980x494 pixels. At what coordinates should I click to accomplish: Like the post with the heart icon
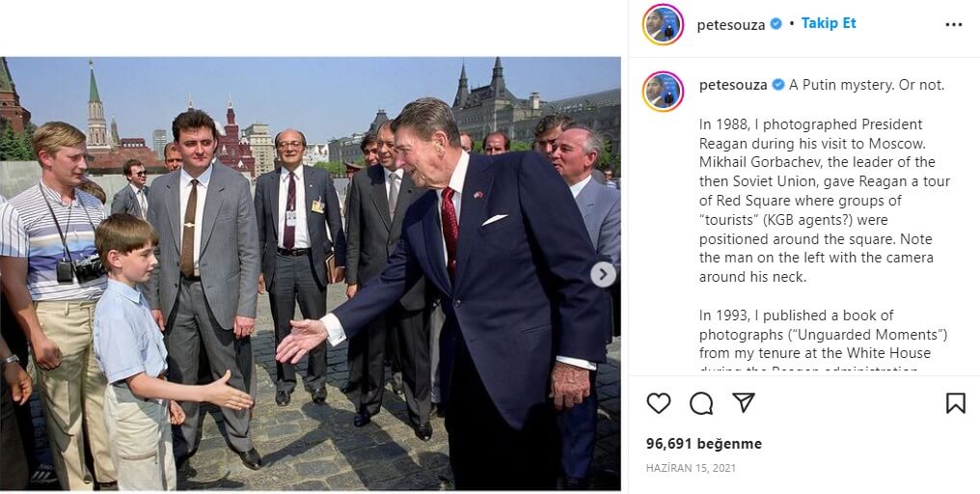(x=658, y=403)
